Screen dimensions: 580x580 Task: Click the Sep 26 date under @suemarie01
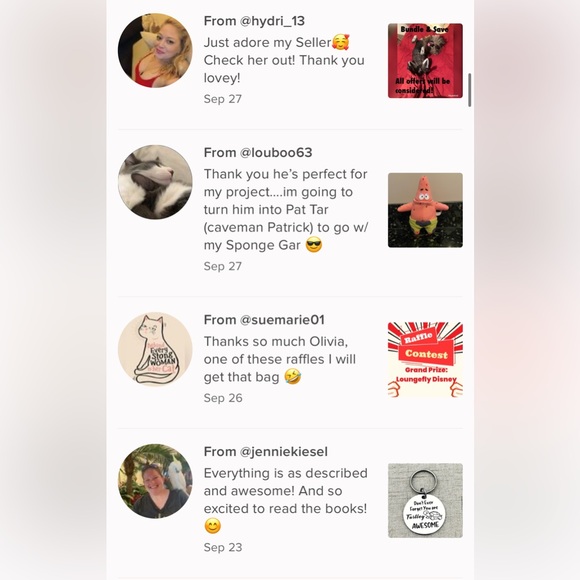click(x=223, y=398)
